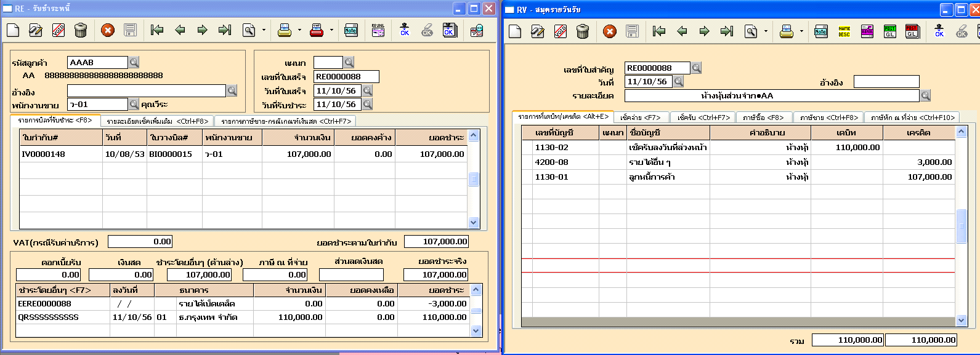
Task: Click the red VAT printer icon
Action: (x=317, y=30)
